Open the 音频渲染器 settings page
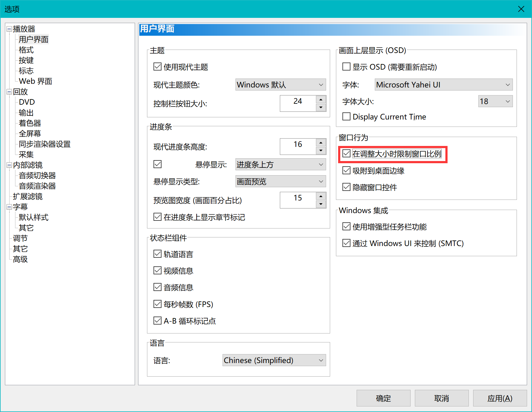This screenshot has height=412, width=532. pos(37,186)
